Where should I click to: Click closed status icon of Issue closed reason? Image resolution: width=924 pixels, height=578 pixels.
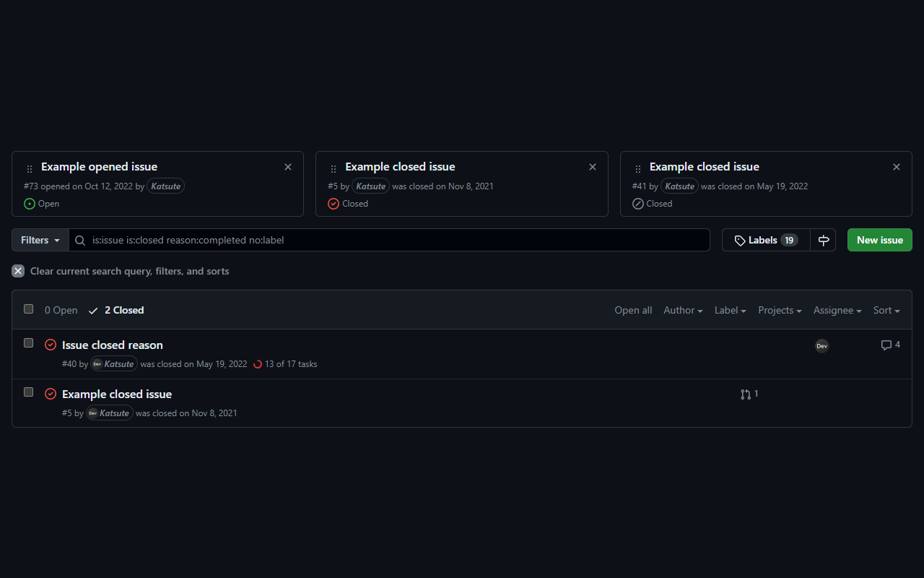click(x=51, y=345)
